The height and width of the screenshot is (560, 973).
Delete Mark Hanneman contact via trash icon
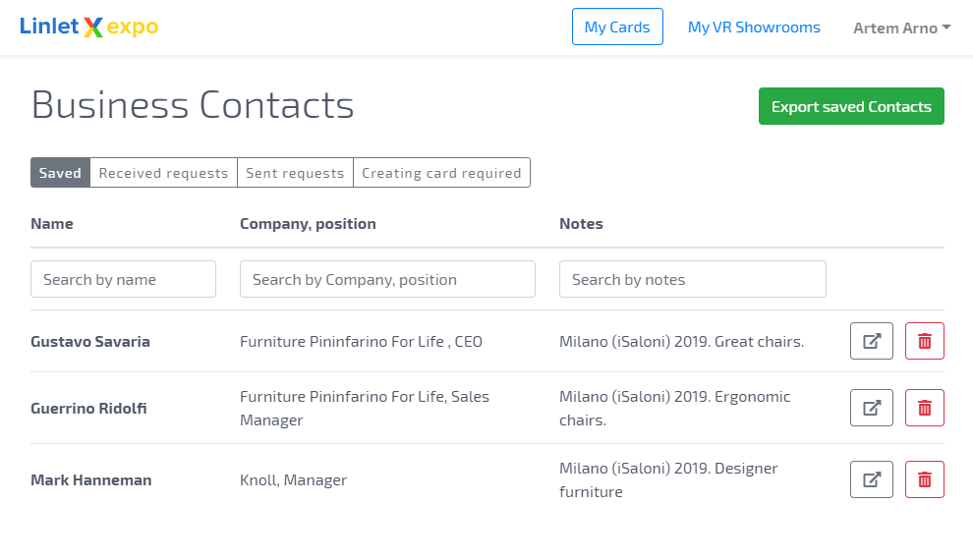925,480
